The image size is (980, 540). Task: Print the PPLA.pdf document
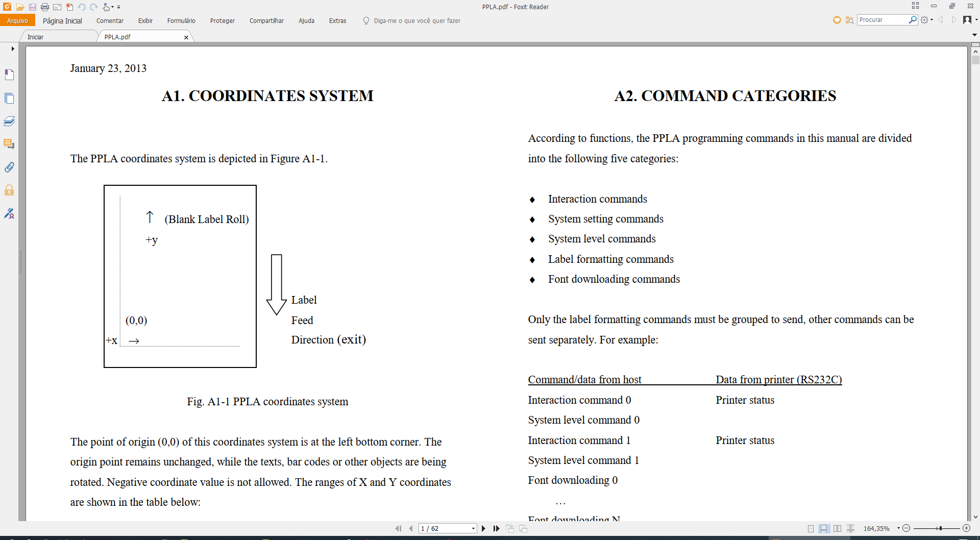[45, 7]
